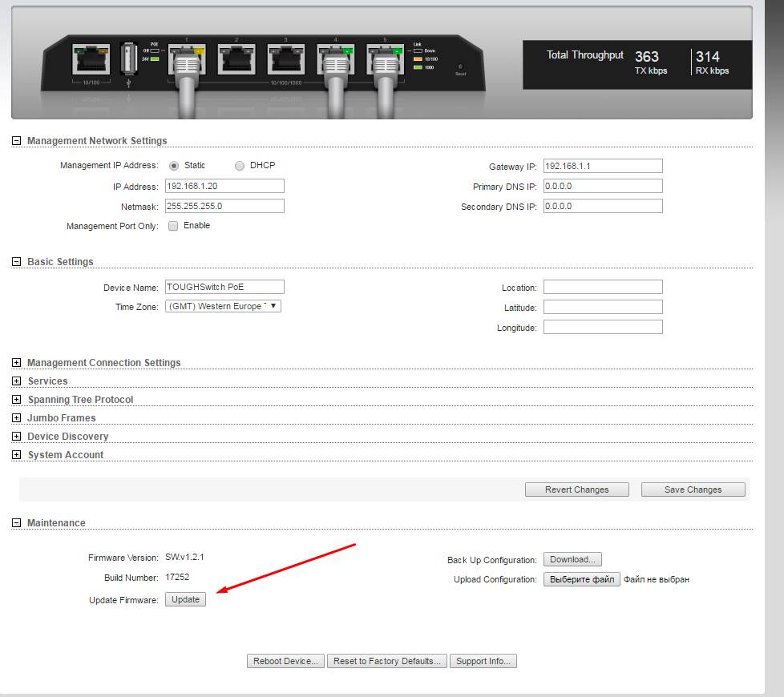Expand the Jumbo Frames section
The height and width of the screenshot is (697, 784).
tap(17, 418)
